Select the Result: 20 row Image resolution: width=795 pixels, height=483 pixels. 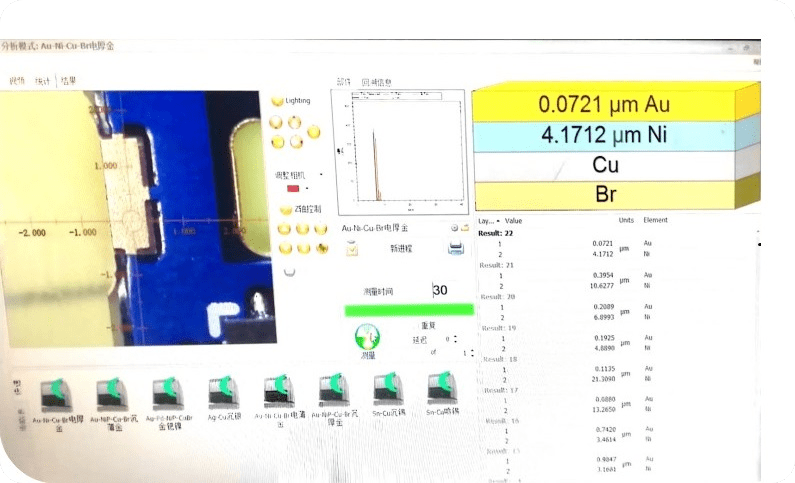[x=498, y=296]
